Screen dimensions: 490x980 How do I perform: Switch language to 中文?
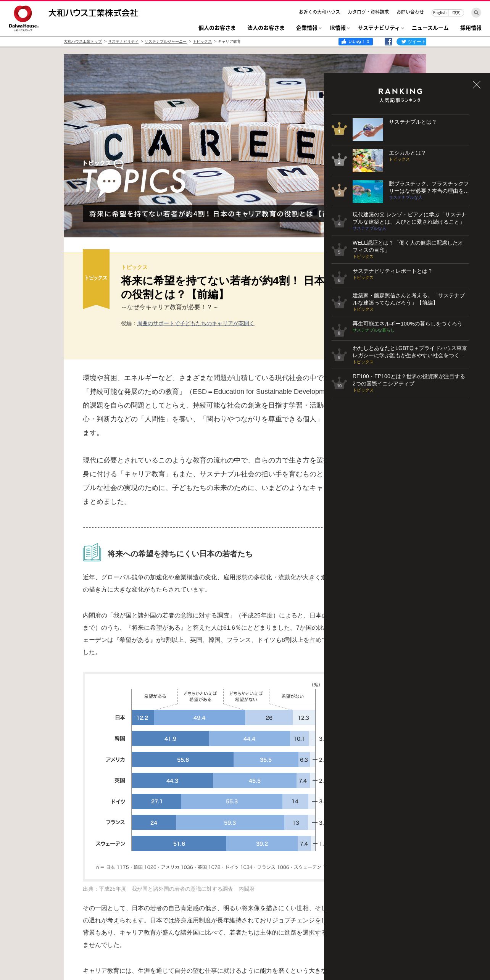click(456, 13)
